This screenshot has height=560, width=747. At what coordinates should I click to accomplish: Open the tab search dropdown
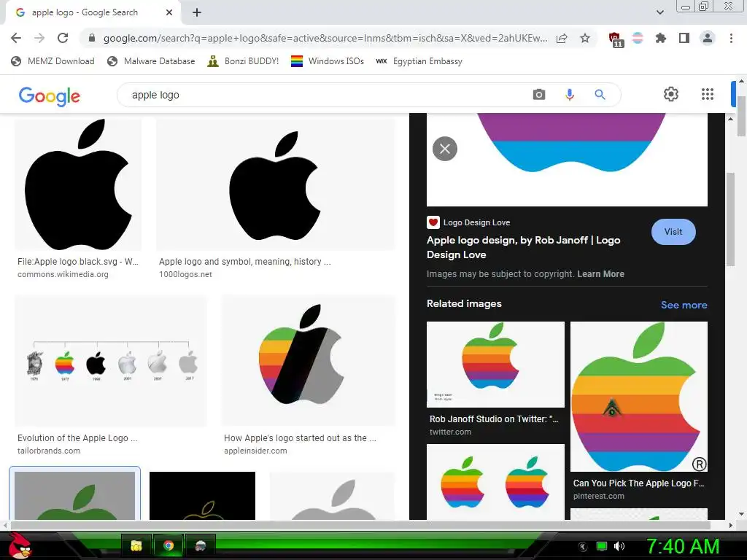click(x=659, y=12)
